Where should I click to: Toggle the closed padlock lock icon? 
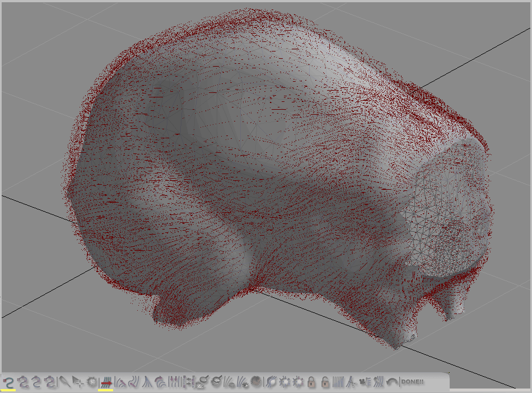pyautogui.click(x=311, y=382)
